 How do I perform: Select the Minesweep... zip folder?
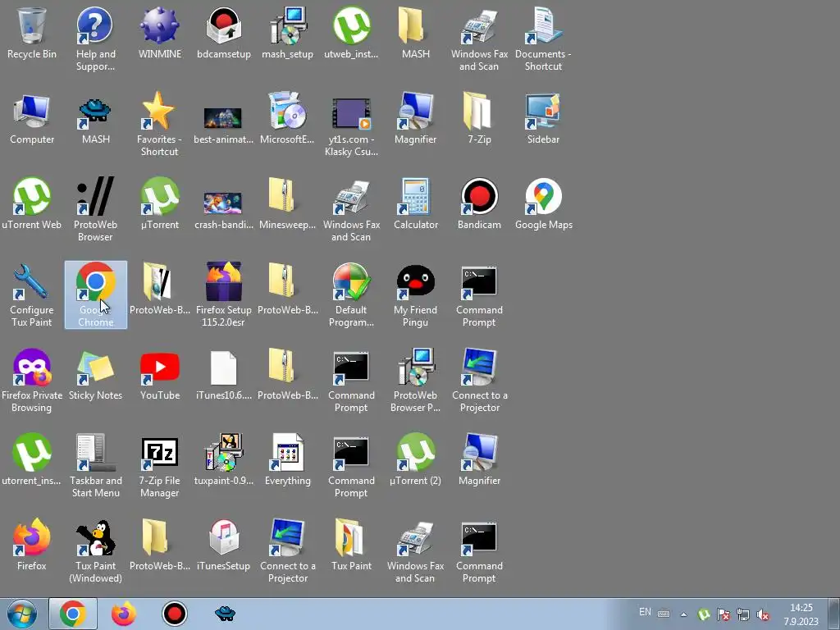click(x=288, y=203)
